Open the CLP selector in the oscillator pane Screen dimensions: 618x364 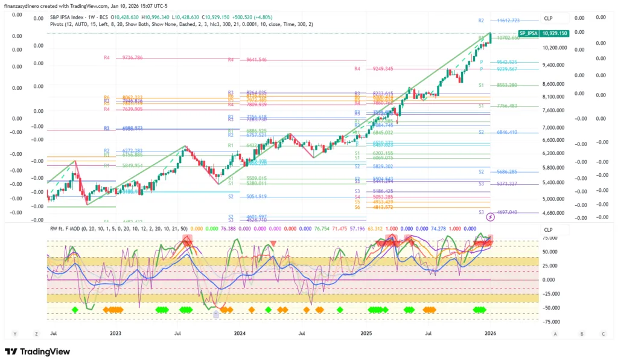(548, 229)
